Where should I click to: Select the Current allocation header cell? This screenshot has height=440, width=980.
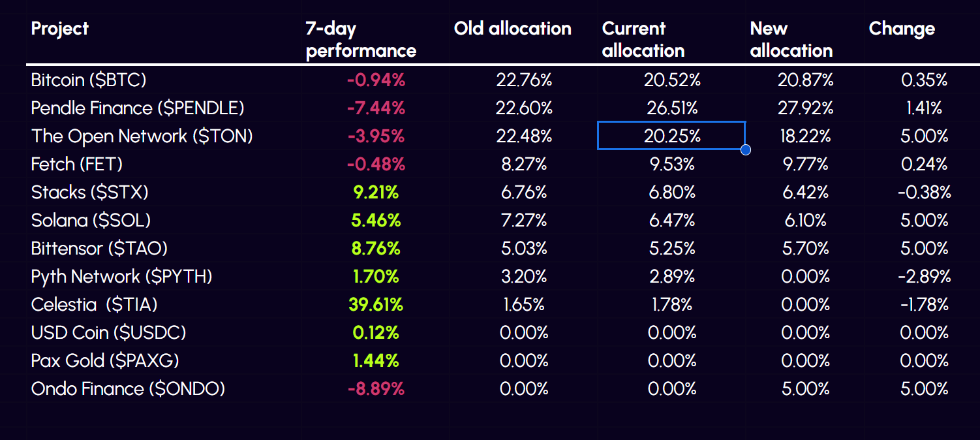pyautogui.click(x=643, y=39)
